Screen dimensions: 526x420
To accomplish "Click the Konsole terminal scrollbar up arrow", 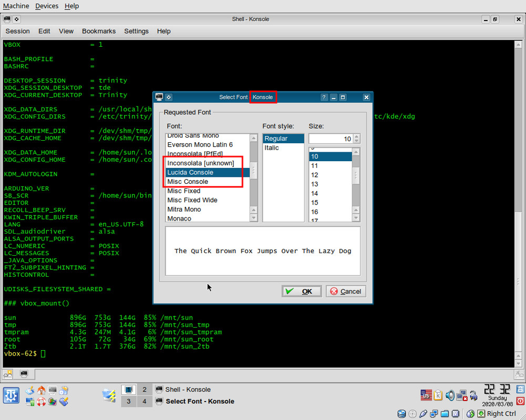I will tap(518, 44).
